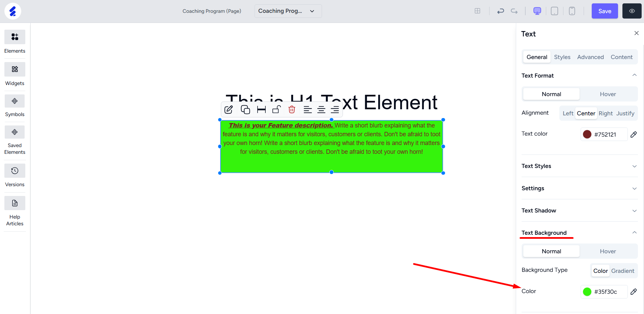Align text right from the floating toolbar
This screenshot has width=644, height=314.
pos(335,110)
